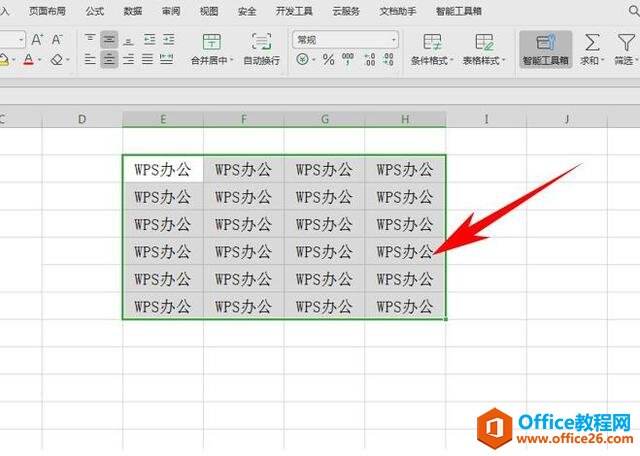The width and height of the screenshot is (640, 456).
Task: Select column J header
Action: [567, 119]
